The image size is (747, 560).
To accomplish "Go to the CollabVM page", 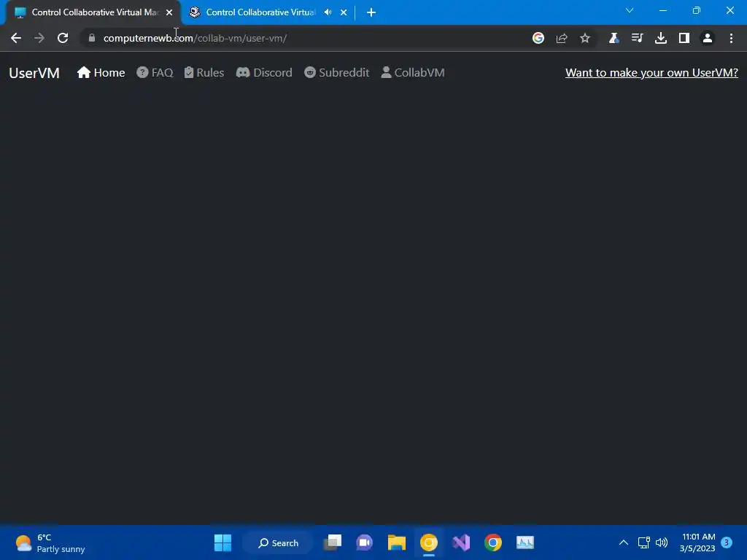I will [x=413, y=73].
